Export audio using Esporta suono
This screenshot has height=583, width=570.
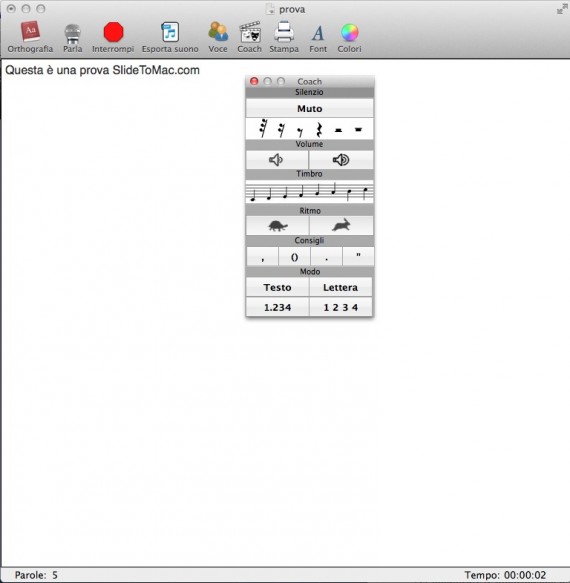pos(170,37)
